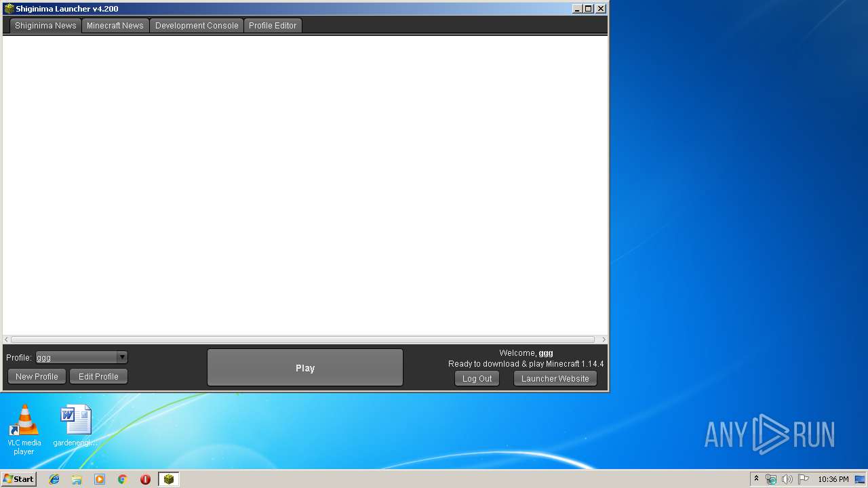Click the Edit Profile button
The image size is (868, 488).
click(x=98, y=377)
